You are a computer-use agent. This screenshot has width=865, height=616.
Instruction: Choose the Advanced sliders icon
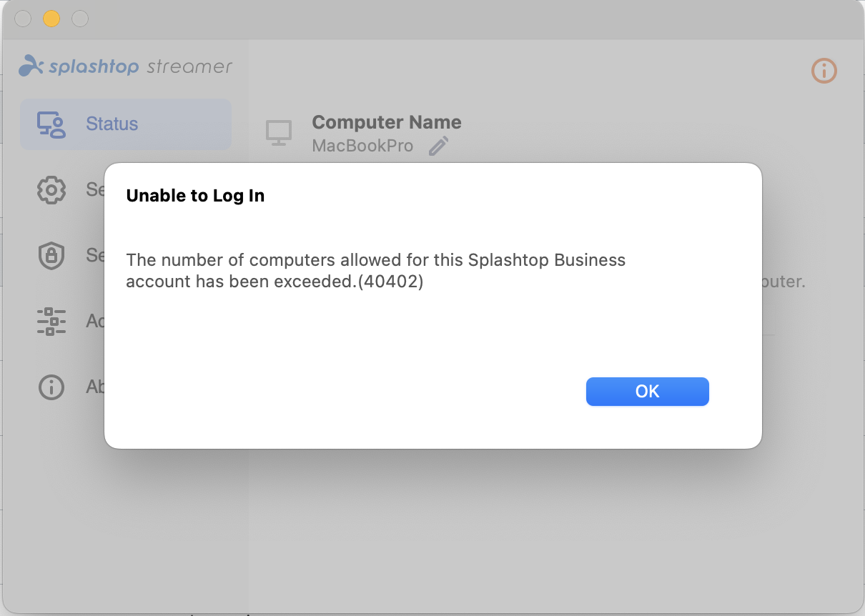(51, 322)
